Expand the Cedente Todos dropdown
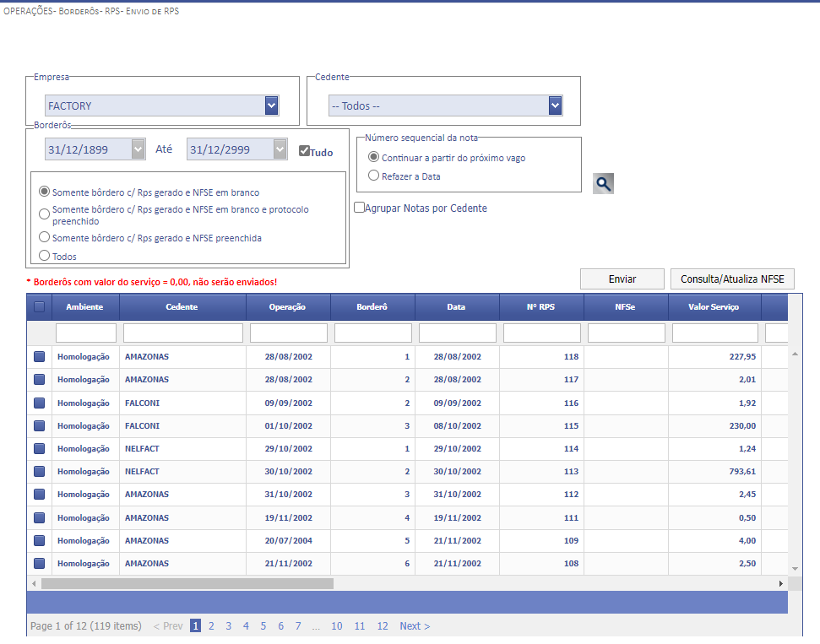Screen dimensions: 820x644 [x=555, y=106]
